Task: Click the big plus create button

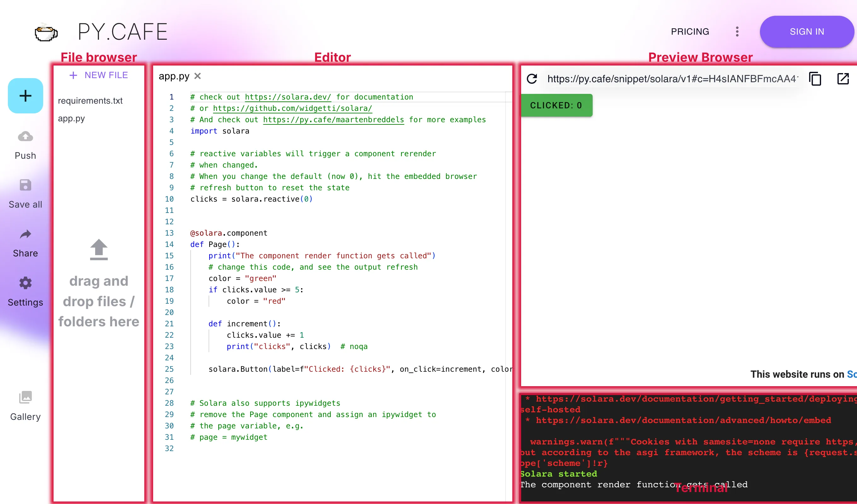Action: pyautogui.click(x=25, y=95)
